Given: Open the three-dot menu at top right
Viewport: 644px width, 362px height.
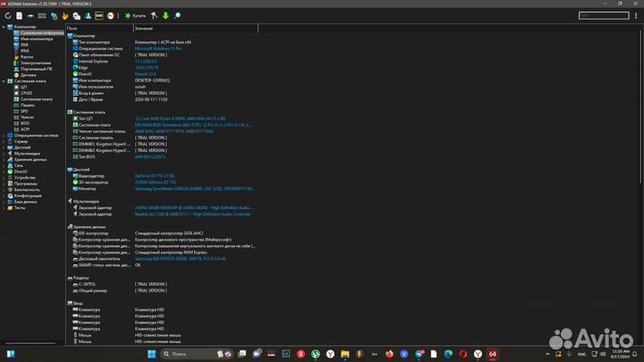Looking at the screenshot, I should (636, 15).
